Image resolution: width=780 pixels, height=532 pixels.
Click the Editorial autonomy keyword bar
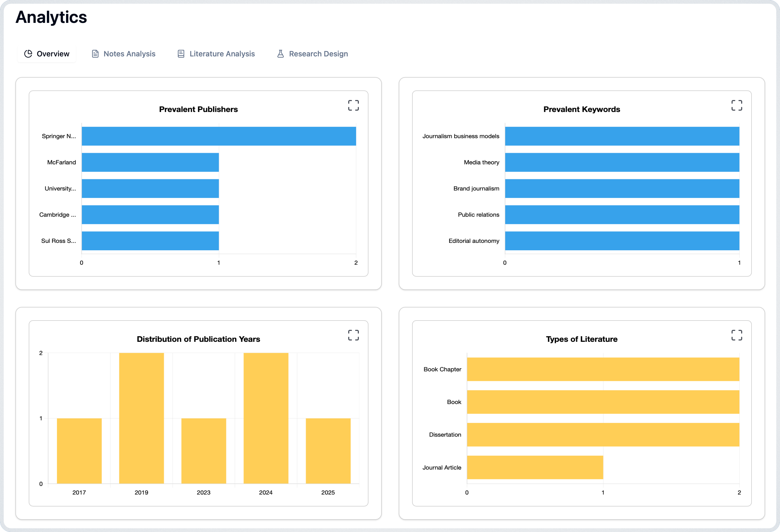pos(622,241)
